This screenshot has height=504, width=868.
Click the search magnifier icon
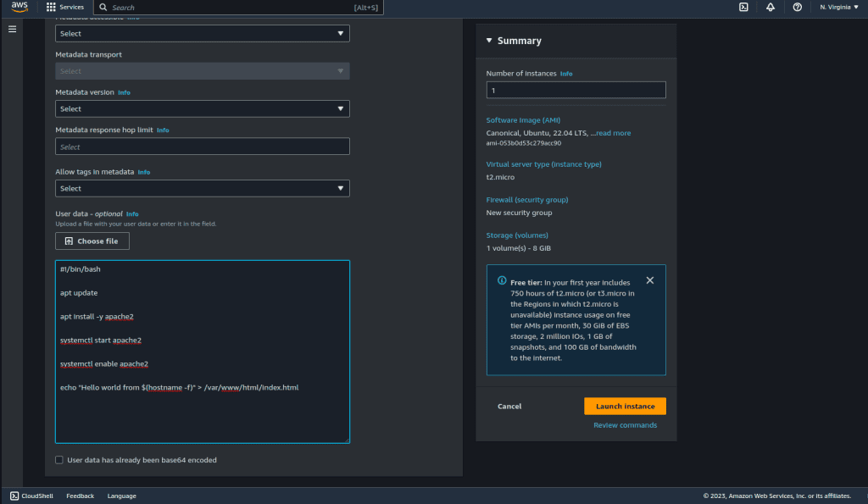pos(103,7)
